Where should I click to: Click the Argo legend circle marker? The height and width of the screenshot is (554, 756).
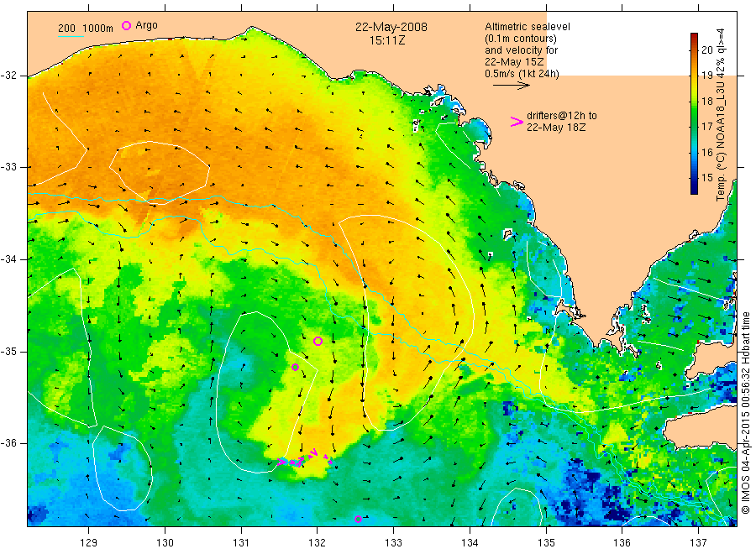coord(126,26)
